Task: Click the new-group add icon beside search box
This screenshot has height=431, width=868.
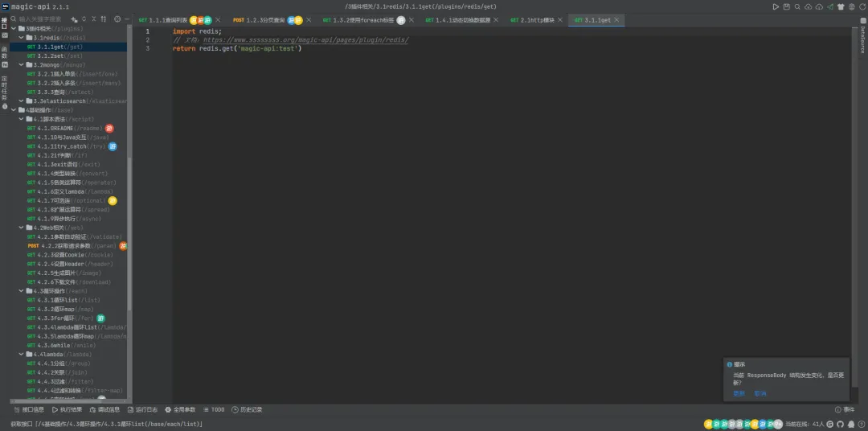Action: (x=76, y=18)
